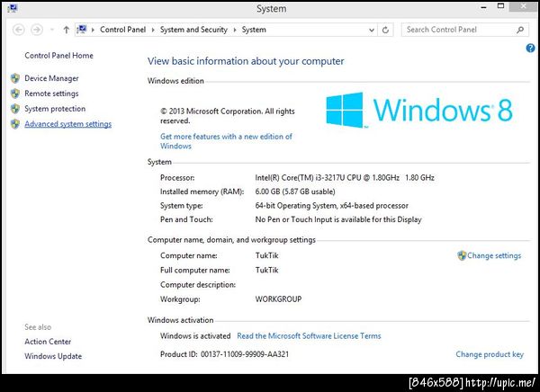Open System protection
Viewport: 540px width, 392px height.
[x=55, y=109]
